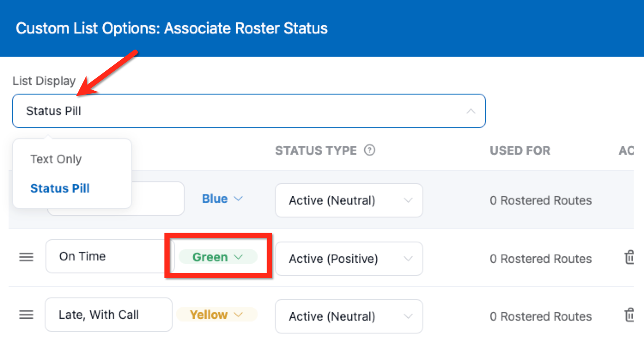The width and height of the screenshot is (644, 343).
Task: Change the Green color pill
Action: 218,257
